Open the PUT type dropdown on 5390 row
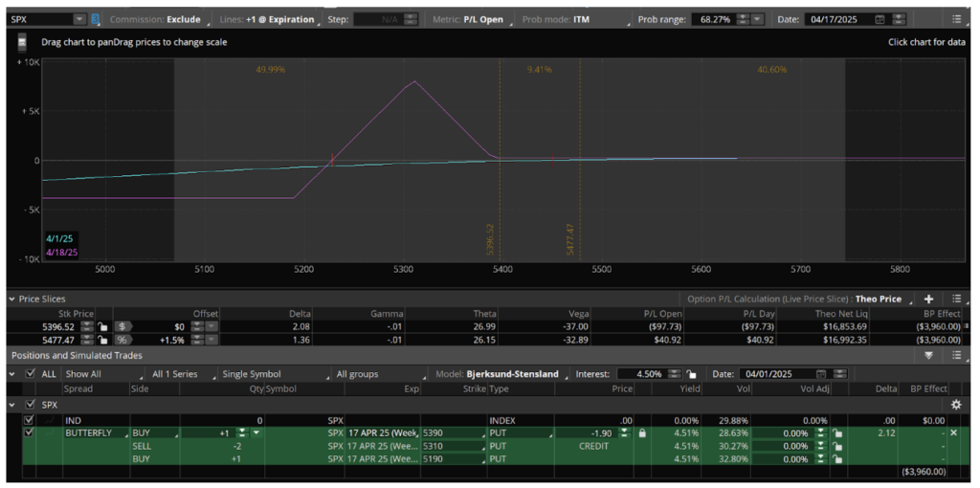The height and width of the screenshot is (488, 980). pyautogui.click(x=520, y=433)
